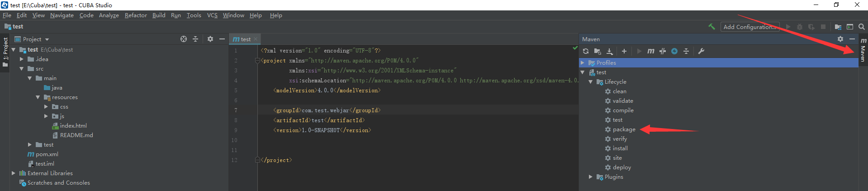
Task: Select verify lifecycle goal
Action: [616, 139]
